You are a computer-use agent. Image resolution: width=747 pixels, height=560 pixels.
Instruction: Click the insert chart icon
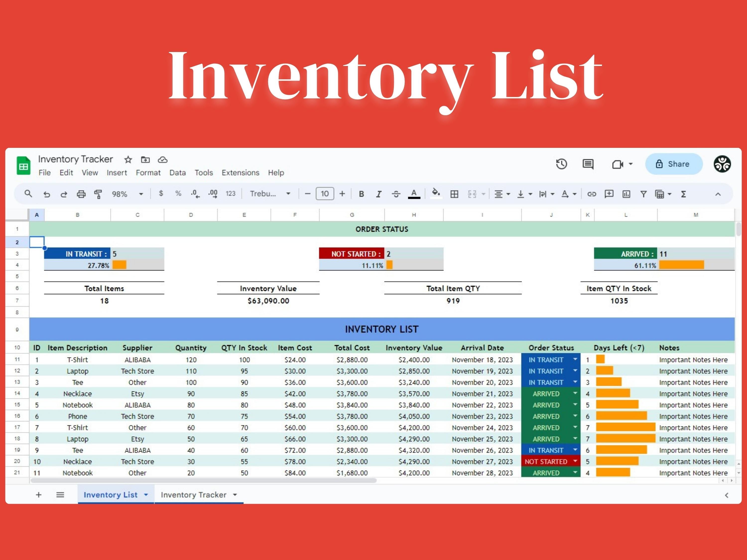pos(626,194)
